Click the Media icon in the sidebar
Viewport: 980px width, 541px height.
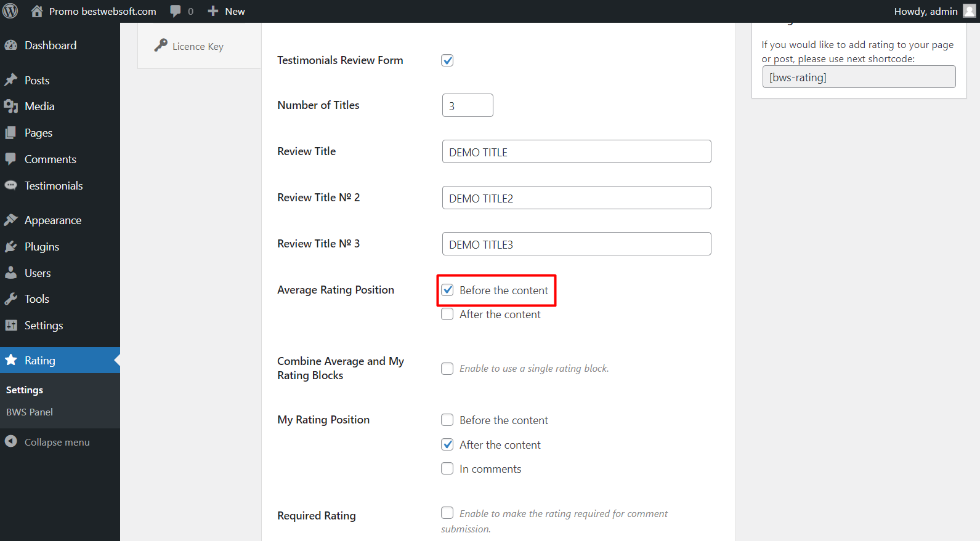pos(11,106)
